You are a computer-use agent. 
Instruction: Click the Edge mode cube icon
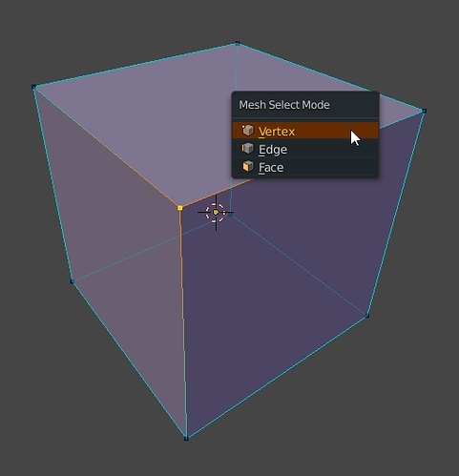click(x=248, y=148)
